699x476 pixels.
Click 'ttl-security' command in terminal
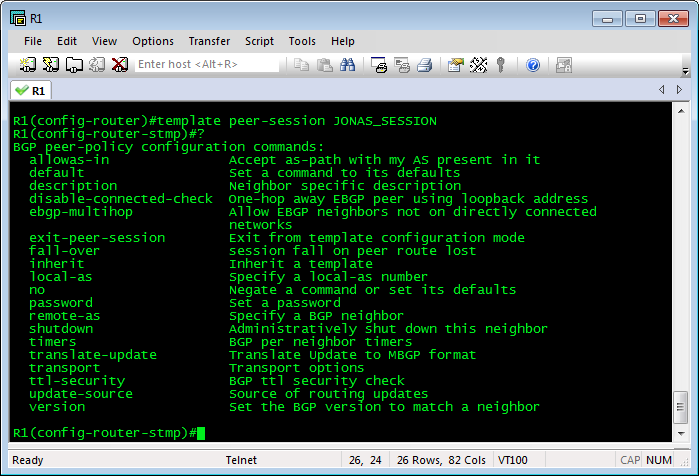coord(77,381)
